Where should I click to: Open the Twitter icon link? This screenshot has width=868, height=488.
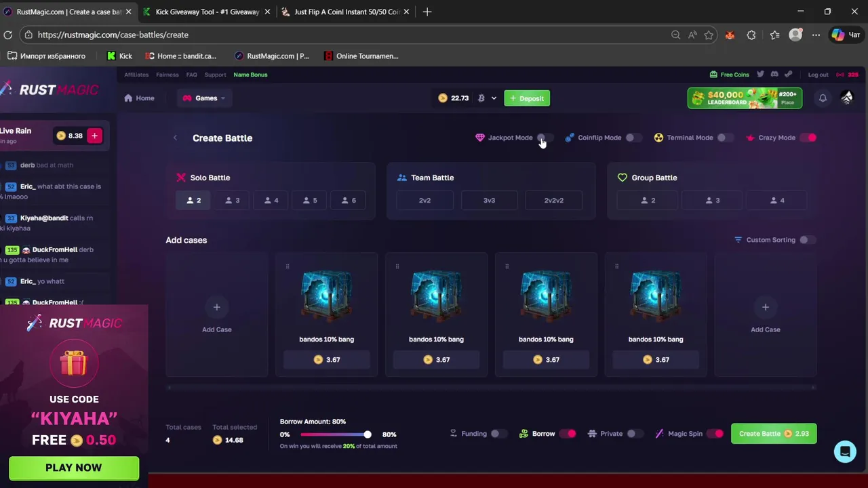coord(760,75)
